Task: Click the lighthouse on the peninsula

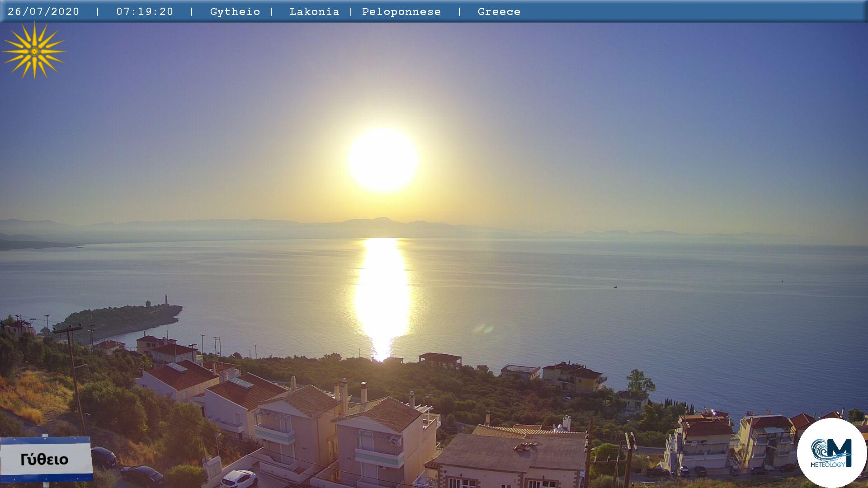Action: point(166,299)
